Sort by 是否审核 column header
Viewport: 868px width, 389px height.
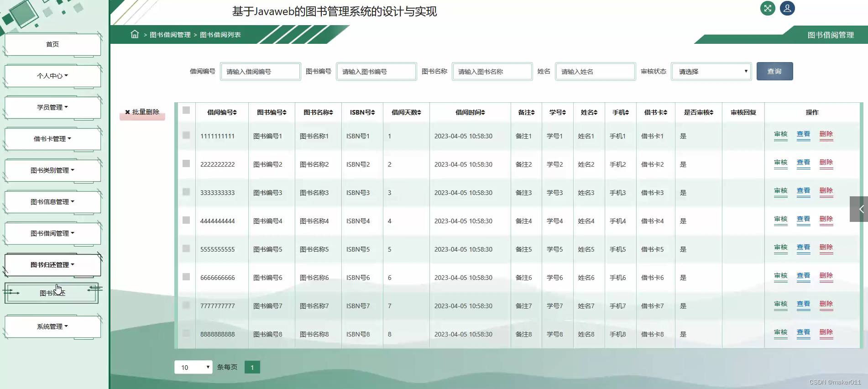point(699,112)
